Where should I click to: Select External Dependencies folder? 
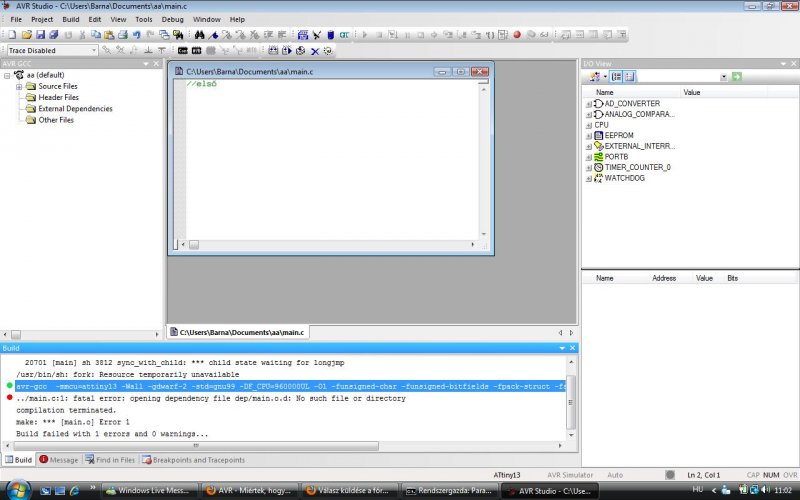(75, 109)
